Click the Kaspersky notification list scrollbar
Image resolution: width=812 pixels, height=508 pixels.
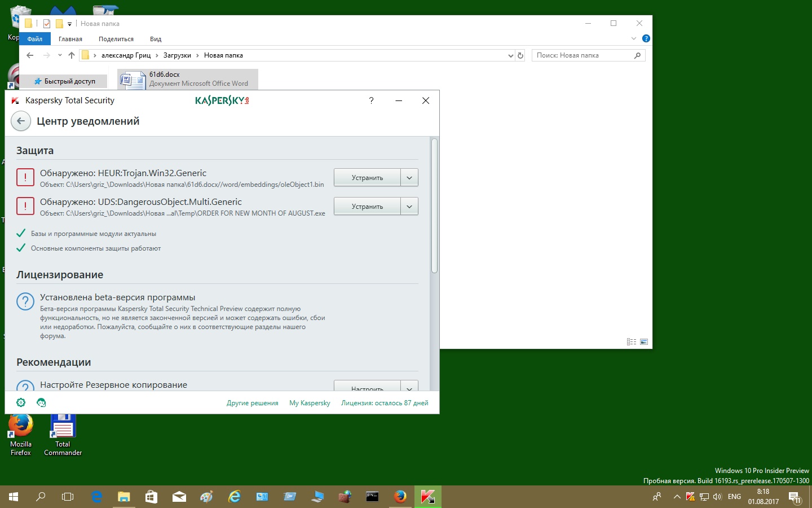coord(434,206)
